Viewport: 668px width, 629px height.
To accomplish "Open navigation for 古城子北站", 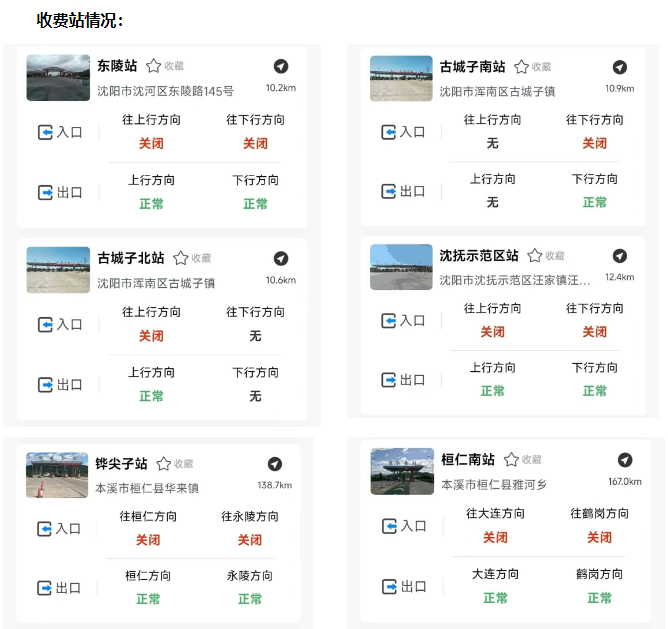I will pyautogui.click(x=281, y=258).
